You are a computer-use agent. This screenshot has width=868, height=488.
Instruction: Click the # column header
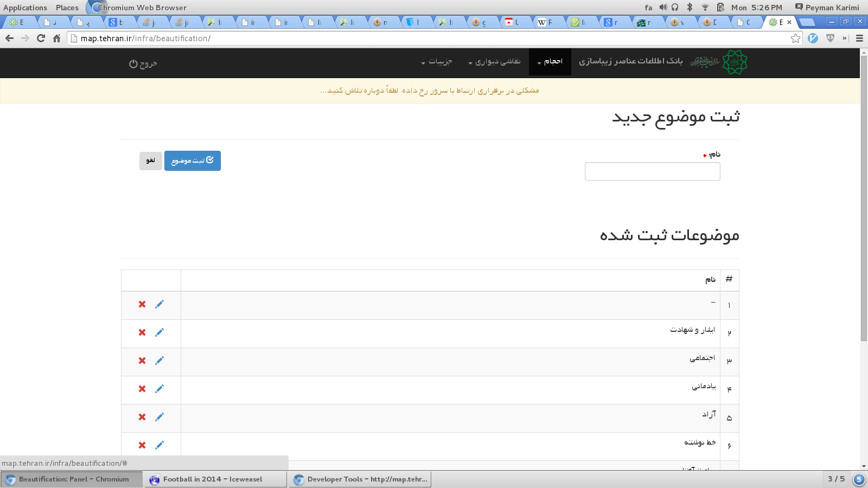[729, 279]
